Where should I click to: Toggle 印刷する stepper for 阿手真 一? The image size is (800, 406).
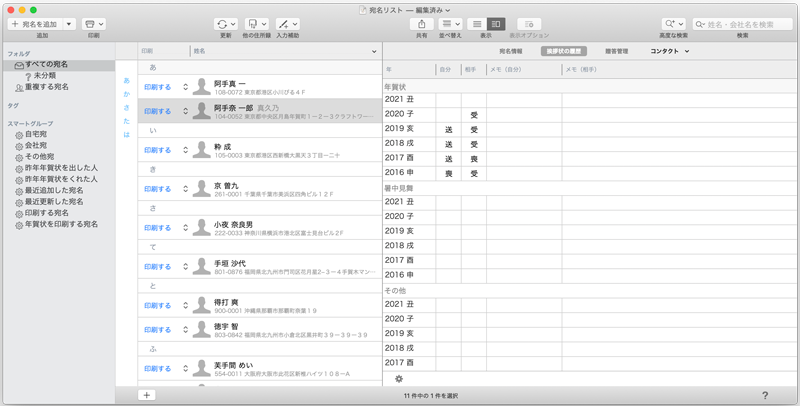[185, 88]
